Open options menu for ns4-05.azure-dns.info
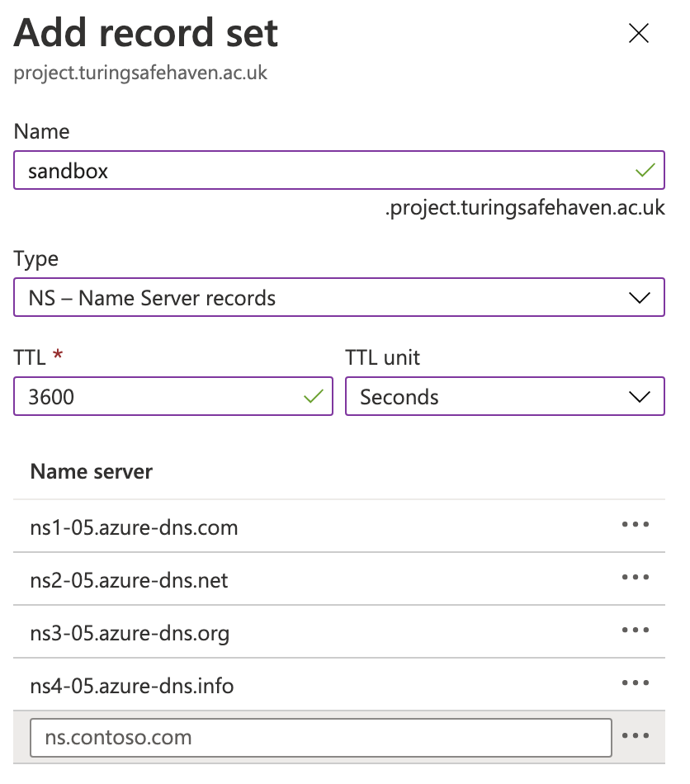 636,682
